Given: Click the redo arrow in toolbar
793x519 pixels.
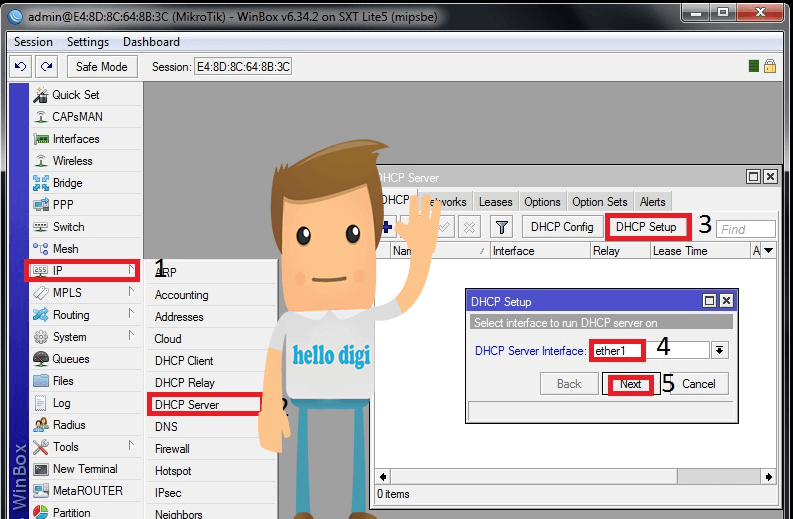Looking at the screenshot, I should click(47, 66).
